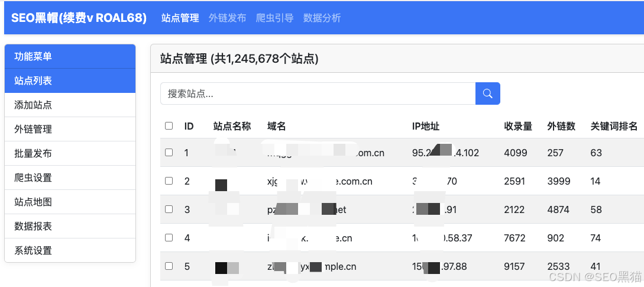The width and height of the screenshot is (644, 287).
Task: Click the keyword rank value 63
Action: [596, 153]
